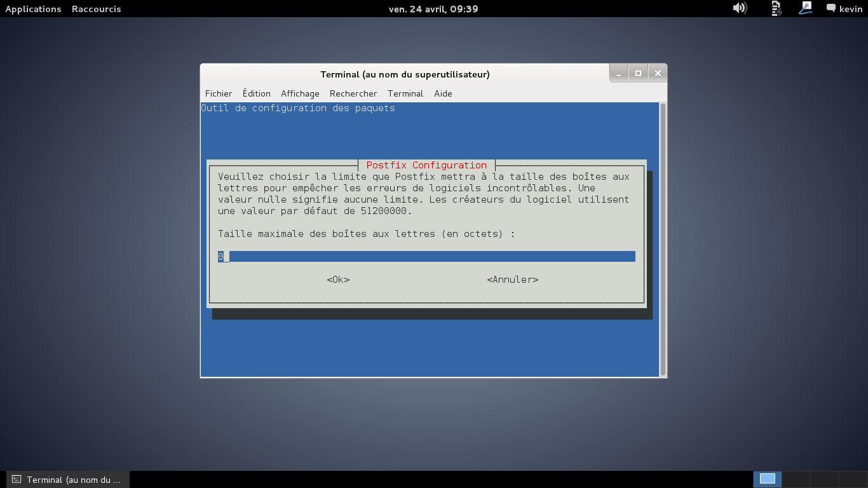Click the date and time clock

[x=433, y=9]
